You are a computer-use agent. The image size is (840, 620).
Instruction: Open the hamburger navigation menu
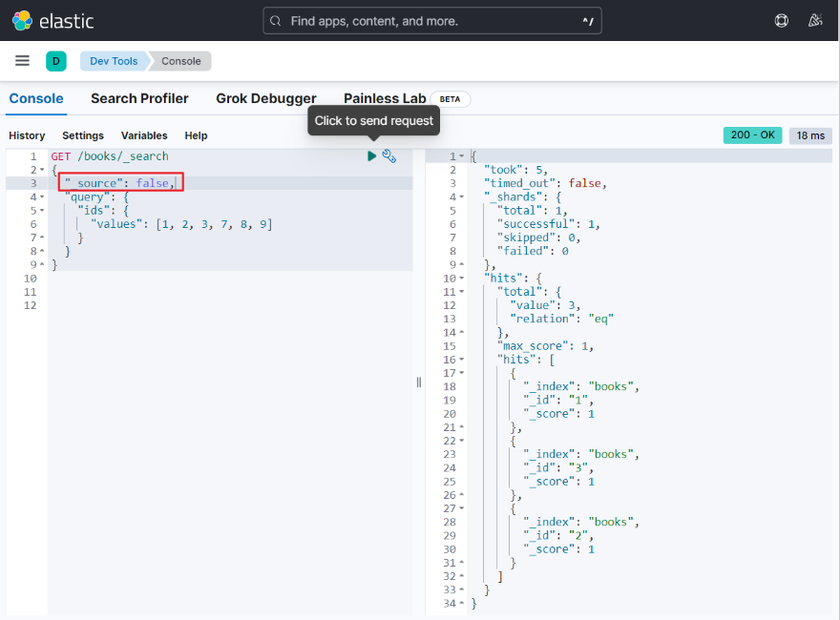click(x=22, y=60)
